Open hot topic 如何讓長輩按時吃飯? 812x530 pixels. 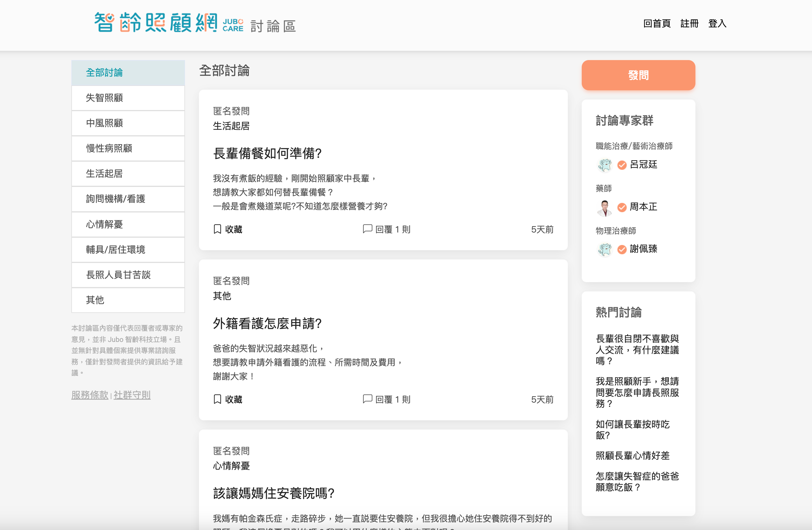[632, 430]
